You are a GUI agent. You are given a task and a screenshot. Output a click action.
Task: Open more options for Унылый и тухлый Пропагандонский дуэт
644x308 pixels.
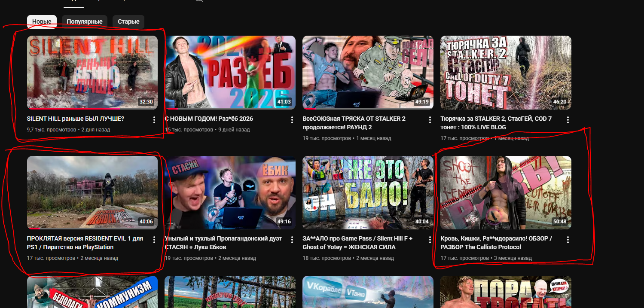pyautogui.click(x=292, y=240)
